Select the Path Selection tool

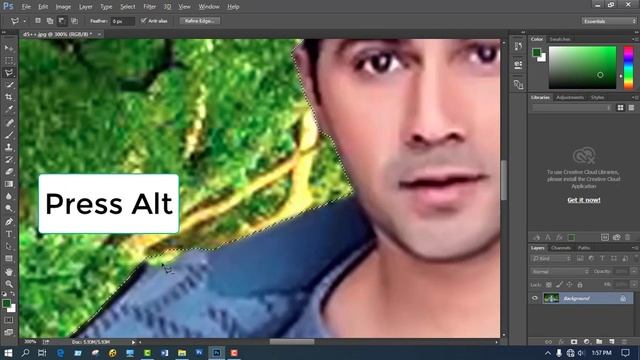(x=9, y=247)
